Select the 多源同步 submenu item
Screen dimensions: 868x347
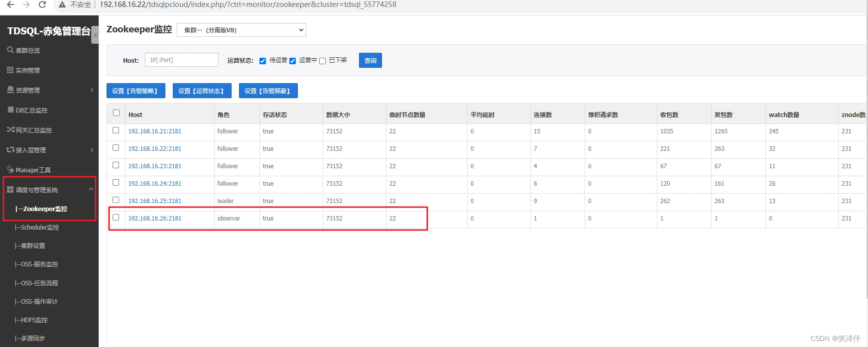[x=30, y=338]
